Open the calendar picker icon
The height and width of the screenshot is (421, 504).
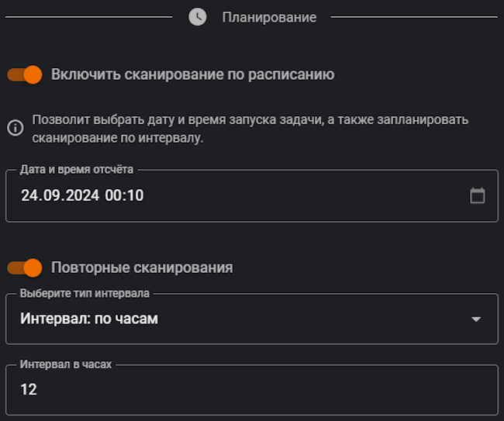(478, 195)
